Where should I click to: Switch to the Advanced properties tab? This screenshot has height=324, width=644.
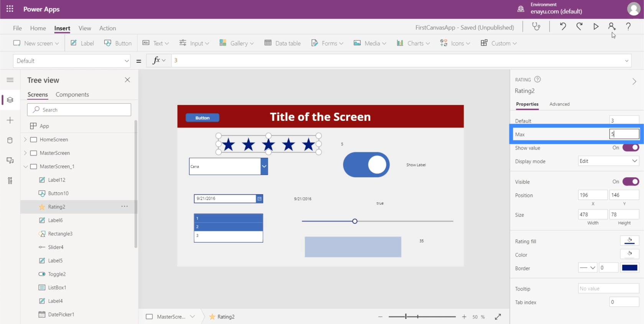point(559,104)
